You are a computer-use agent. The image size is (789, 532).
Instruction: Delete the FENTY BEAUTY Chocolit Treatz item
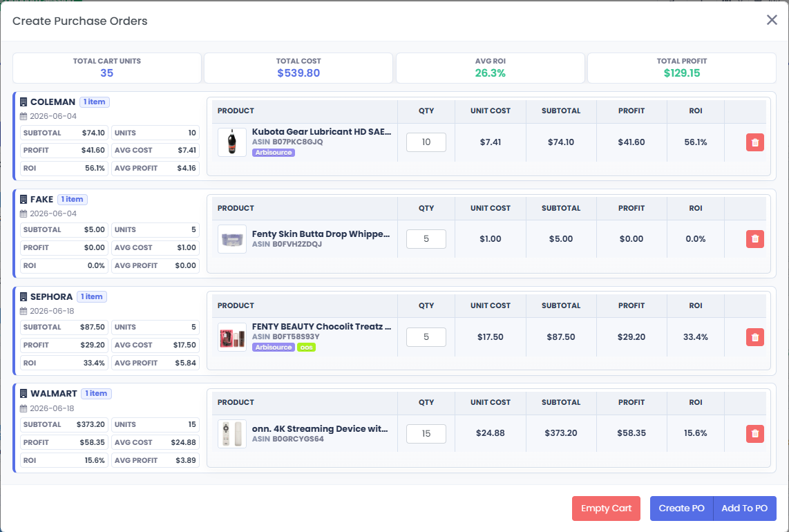(x=754, y=337)
